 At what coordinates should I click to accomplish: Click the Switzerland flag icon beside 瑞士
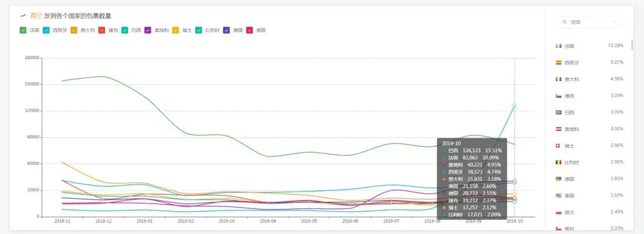pyautogui.click(x=558, y=146)
